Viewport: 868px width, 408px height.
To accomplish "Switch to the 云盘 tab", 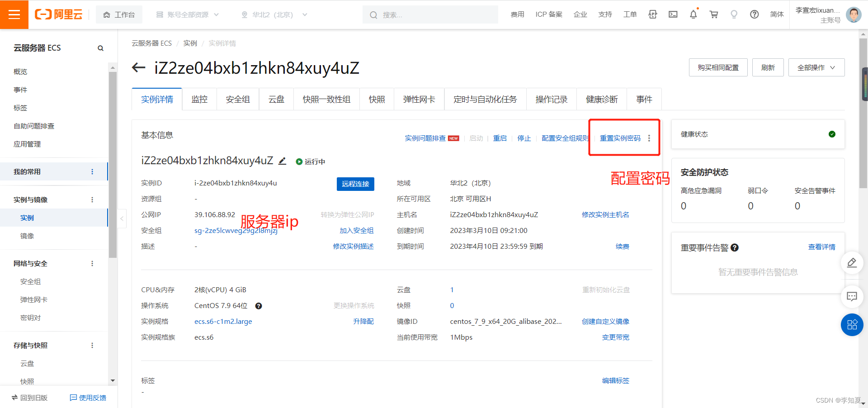I will point(276,100).
